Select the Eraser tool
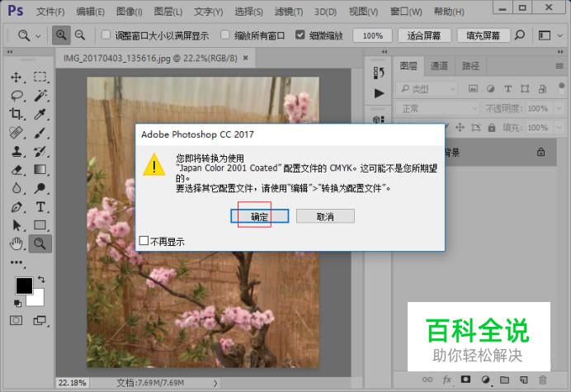The height and width of the screenshot is (392, 571). tap(16, 170)
